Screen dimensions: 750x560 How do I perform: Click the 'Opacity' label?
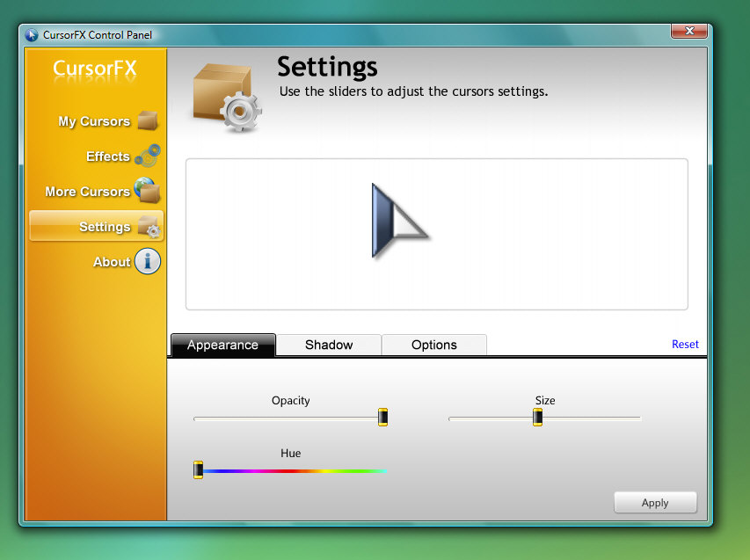[291, 400]
